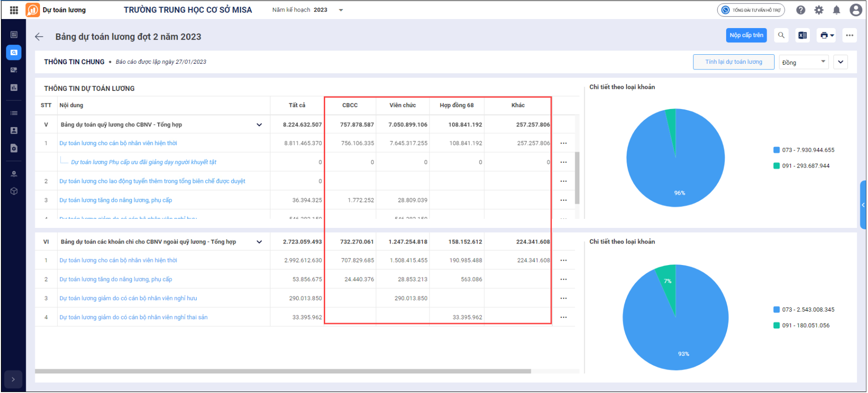Expand the Bảng dự toán quỹ lương dropdown
The image size is (868, 393).
coord(259,125)
